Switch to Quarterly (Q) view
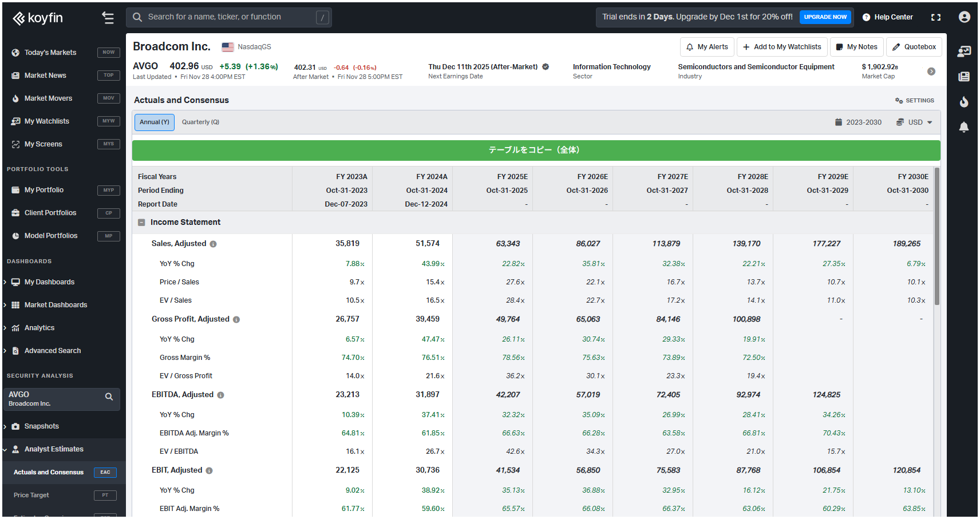 tap(200, 122)
